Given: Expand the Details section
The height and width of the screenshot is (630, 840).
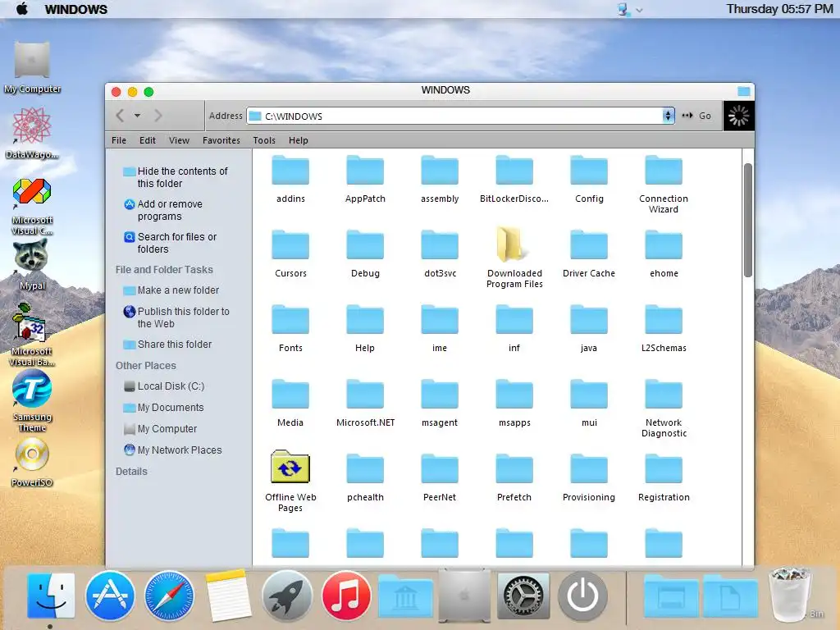Looking at the screenshot, I should tap(131, 472).
